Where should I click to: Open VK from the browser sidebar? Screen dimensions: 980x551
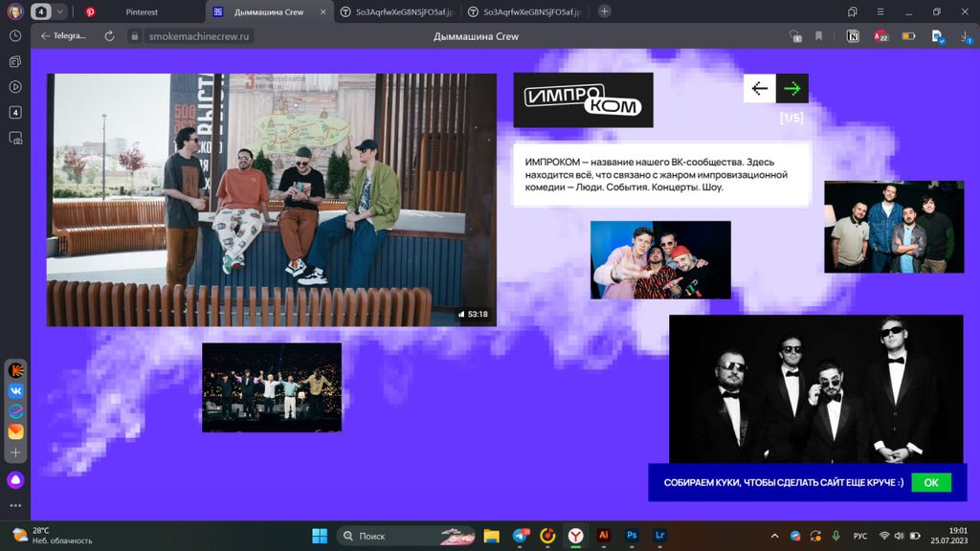(15, 390)
